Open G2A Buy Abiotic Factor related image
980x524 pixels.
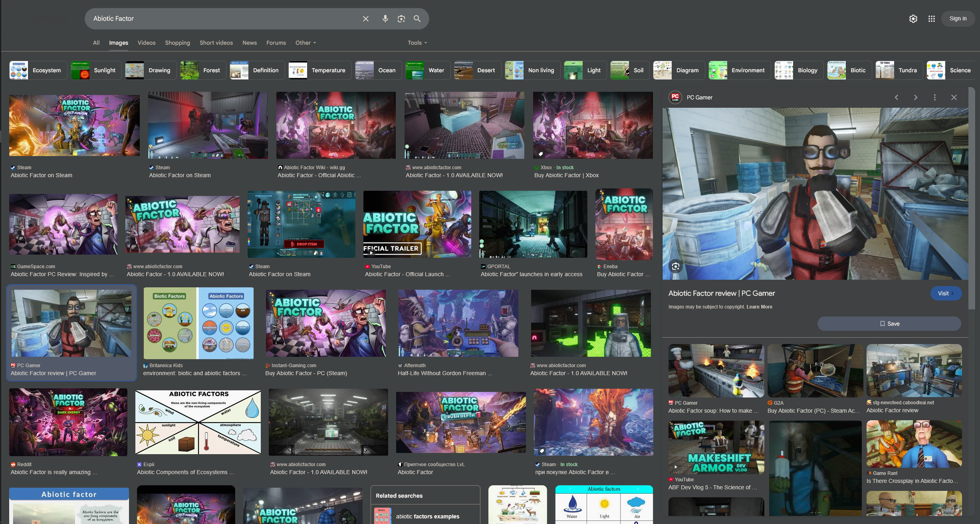pyautogui.click(x=815, y=371)
